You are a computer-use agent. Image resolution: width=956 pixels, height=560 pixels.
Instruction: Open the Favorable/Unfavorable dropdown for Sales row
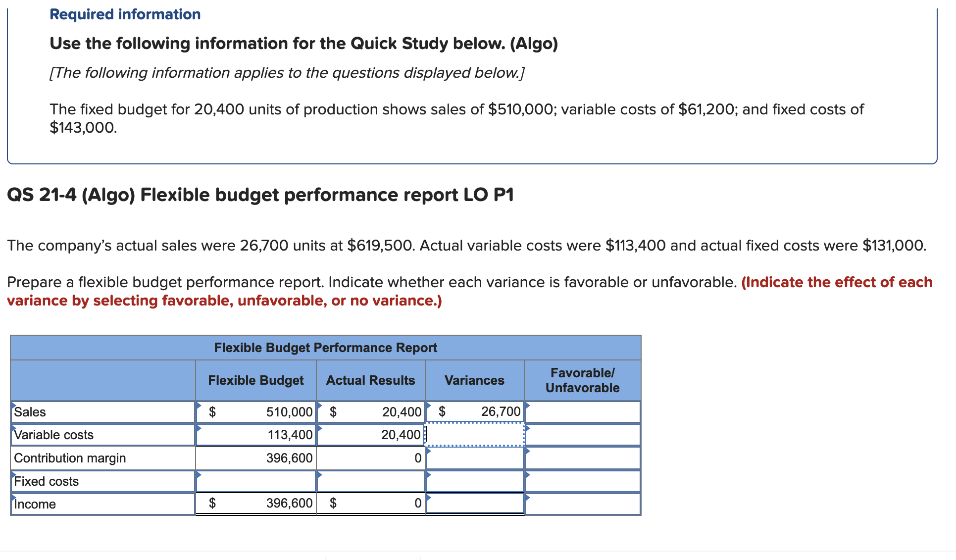[x=582, y=411]
